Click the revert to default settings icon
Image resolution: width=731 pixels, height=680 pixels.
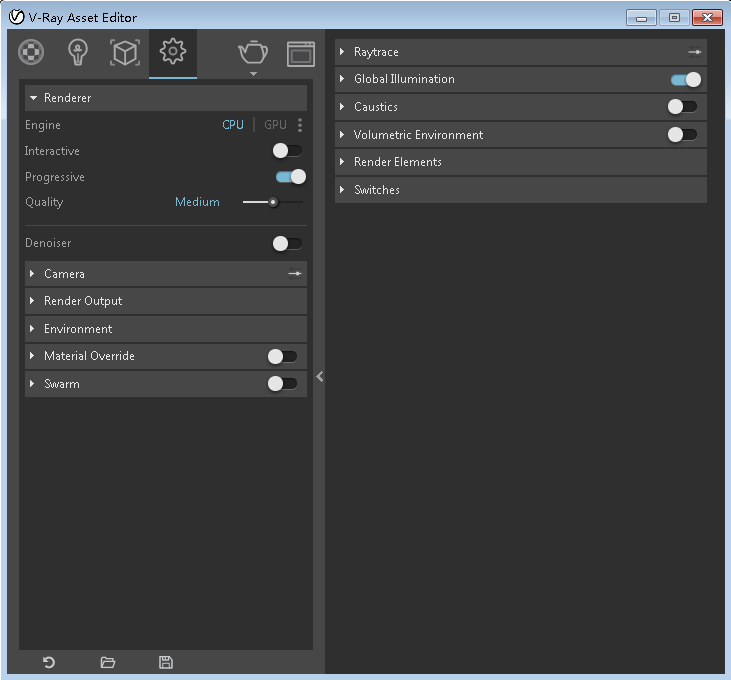(x=48, y=662)
